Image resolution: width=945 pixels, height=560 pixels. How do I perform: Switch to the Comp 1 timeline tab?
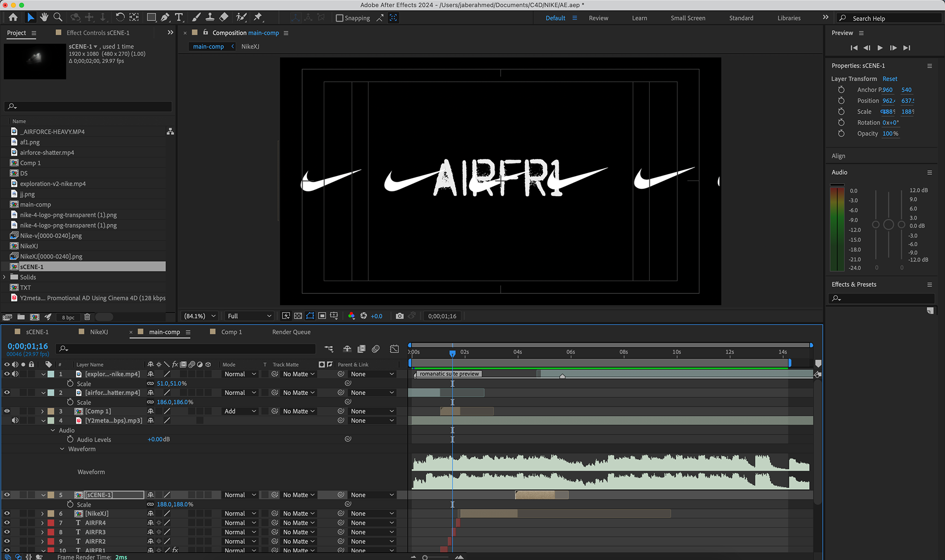(231, 332)
